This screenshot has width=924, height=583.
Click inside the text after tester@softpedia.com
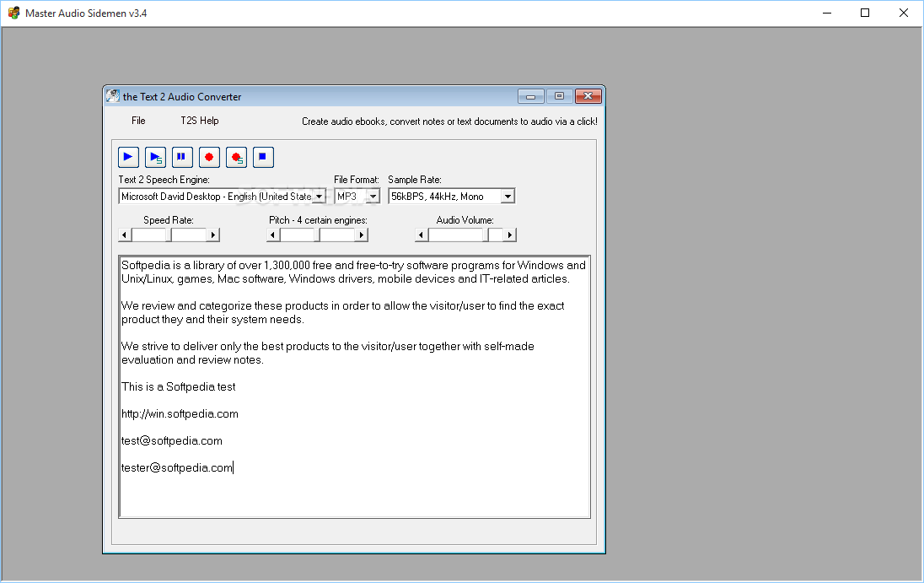(x=234, y=468)
